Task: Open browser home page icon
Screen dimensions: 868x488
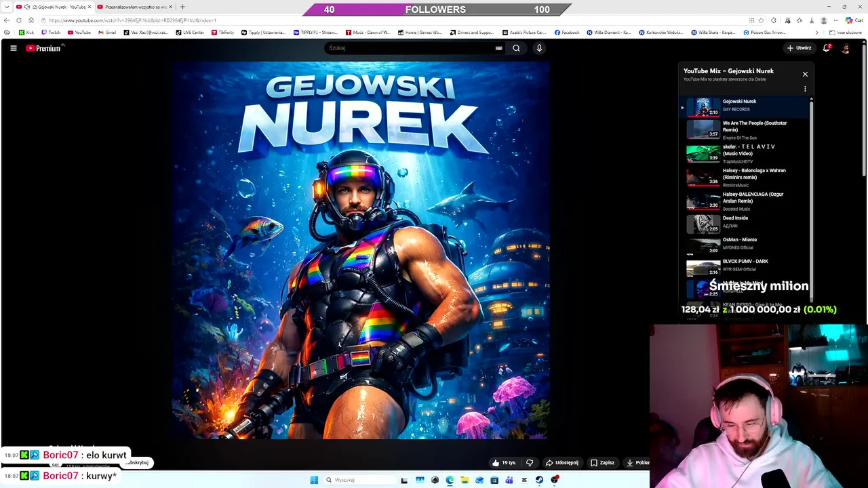Action: [x=31, y=20]
